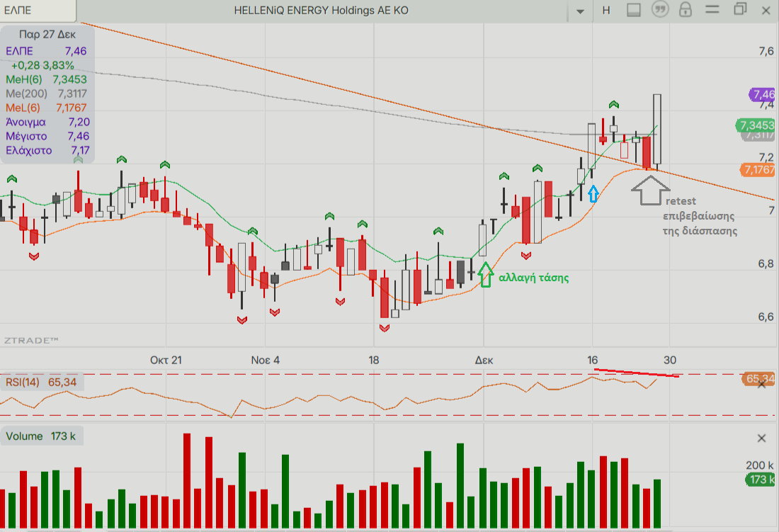Click the Νοε 4 date label

(x=266, y=360)
